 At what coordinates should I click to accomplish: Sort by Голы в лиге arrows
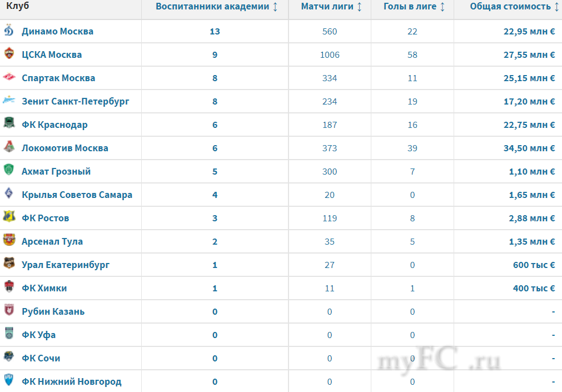point(442,7)
